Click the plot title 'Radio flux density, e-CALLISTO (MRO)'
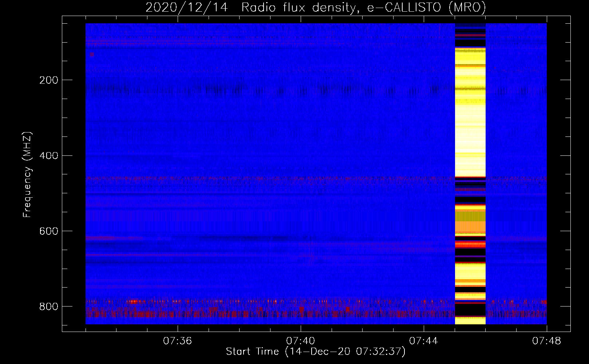The height and width of the screenshot is (364, 589). coord(364,7)
